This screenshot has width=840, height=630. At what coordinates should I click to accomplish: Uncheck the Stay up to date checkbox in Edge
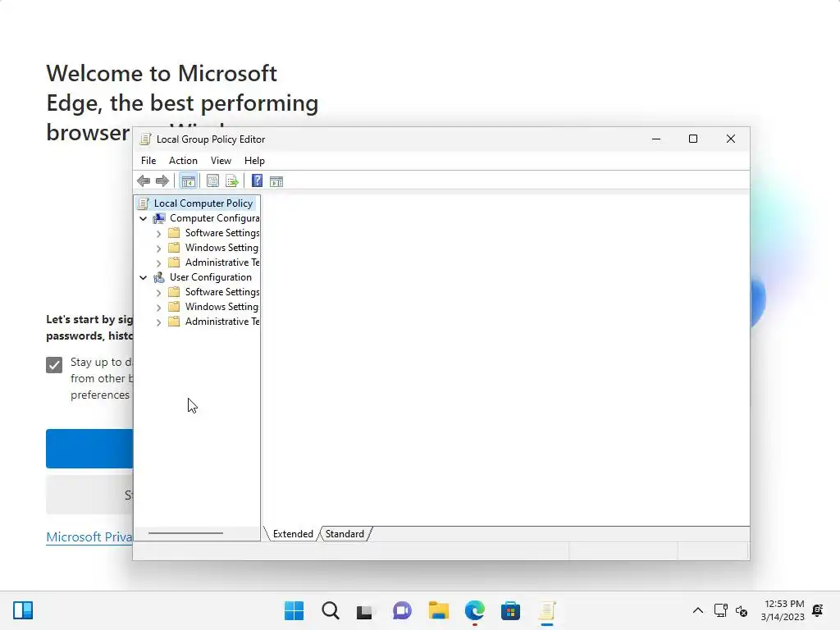click(54, 365)
